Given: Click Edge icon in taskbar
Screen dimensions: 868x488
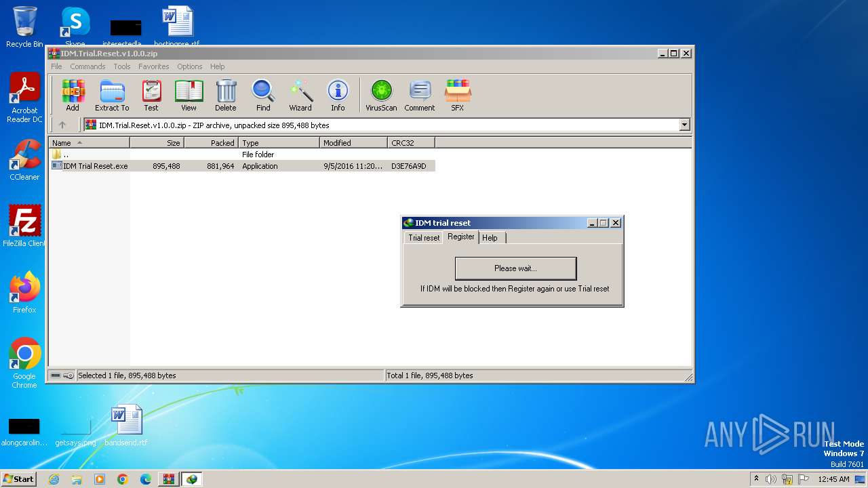Looking at the screenshot, I should (146, 479).
